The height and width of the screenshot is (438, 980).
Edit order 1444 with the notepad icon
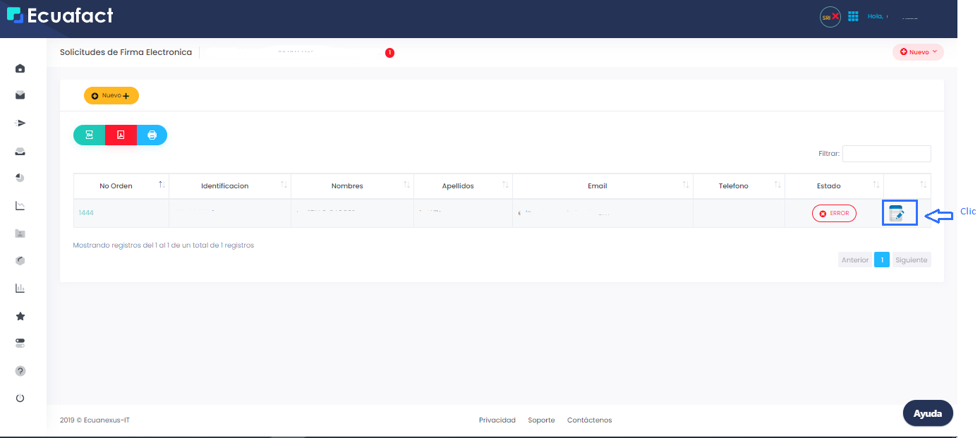click(x=896, y=214)
